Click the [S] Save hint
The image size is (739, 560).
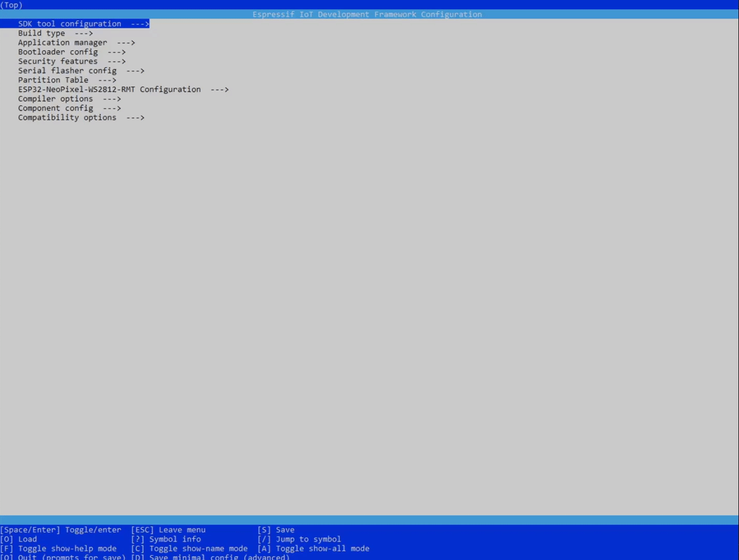coord(276,529)
